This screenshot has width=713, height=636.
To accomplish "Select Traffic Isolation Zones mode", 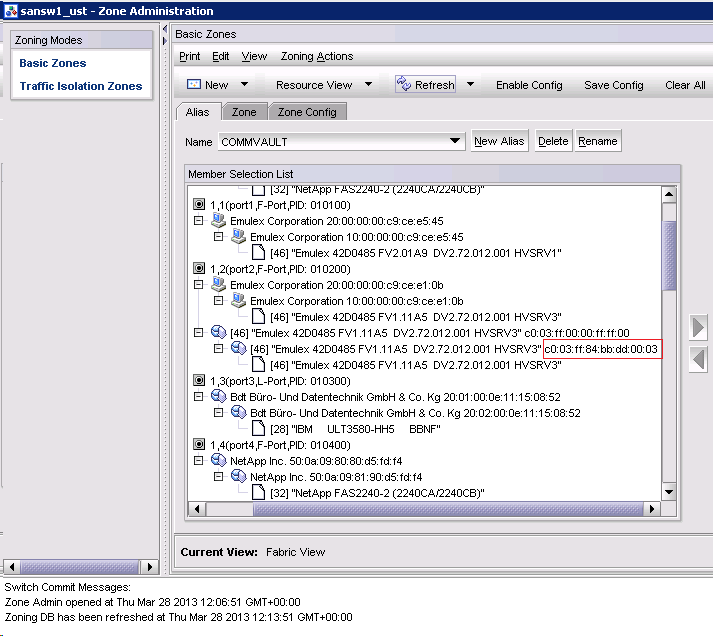I will click(81, 86).
